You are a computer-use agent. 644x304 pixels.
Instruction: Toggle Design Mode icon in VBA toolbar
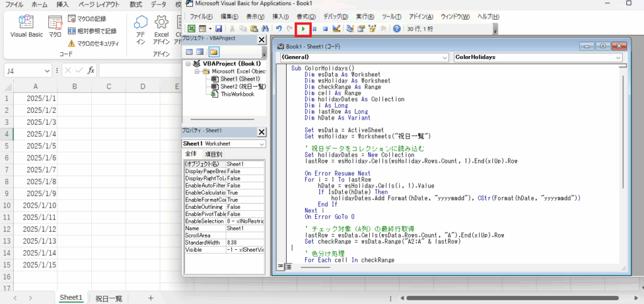(x=336, y=29)
